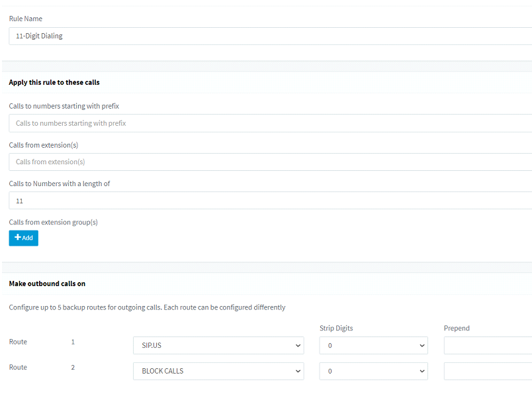Add an extension group with Add button
Screen dimensions: 532x410
(23, 238)
